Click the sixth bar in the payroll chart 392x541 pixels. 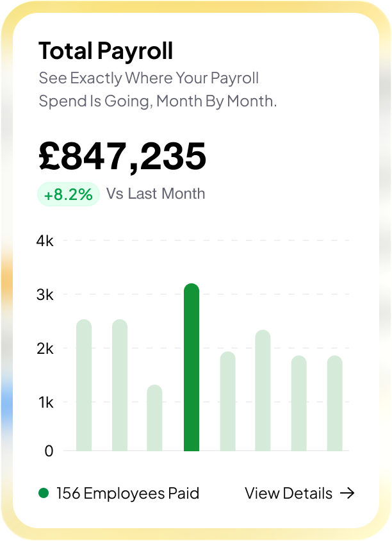[263, 390]
